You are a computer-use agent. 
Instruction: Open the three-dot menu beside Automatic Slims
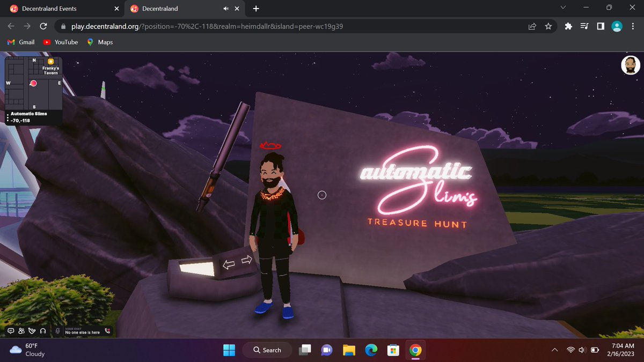click(8, 117)
